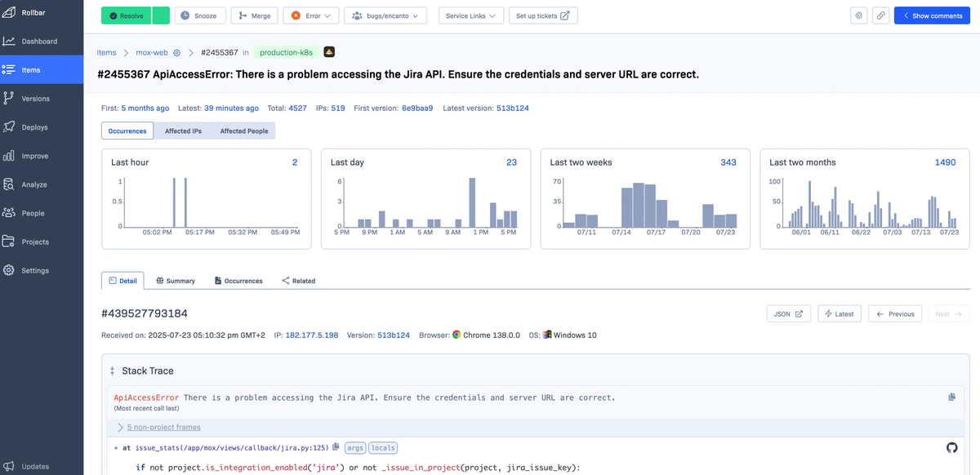The image size is (980, 475).
Task: Collapse the Stack Trace section handle
Action: (112, 371)
